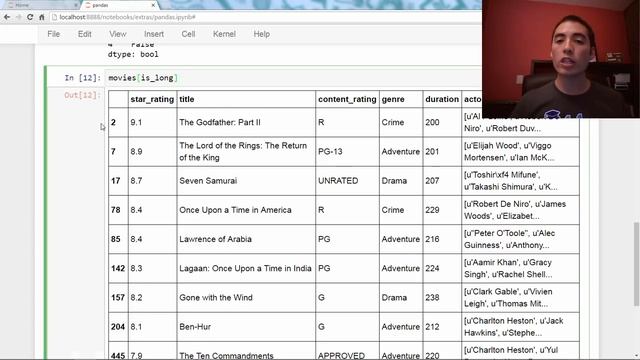Click row index 204

click(x=118, y=327)
